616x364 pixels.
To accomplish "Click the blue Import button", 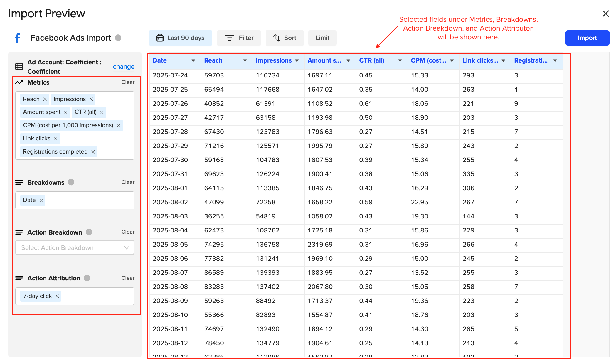I will (x=587, y=38).
